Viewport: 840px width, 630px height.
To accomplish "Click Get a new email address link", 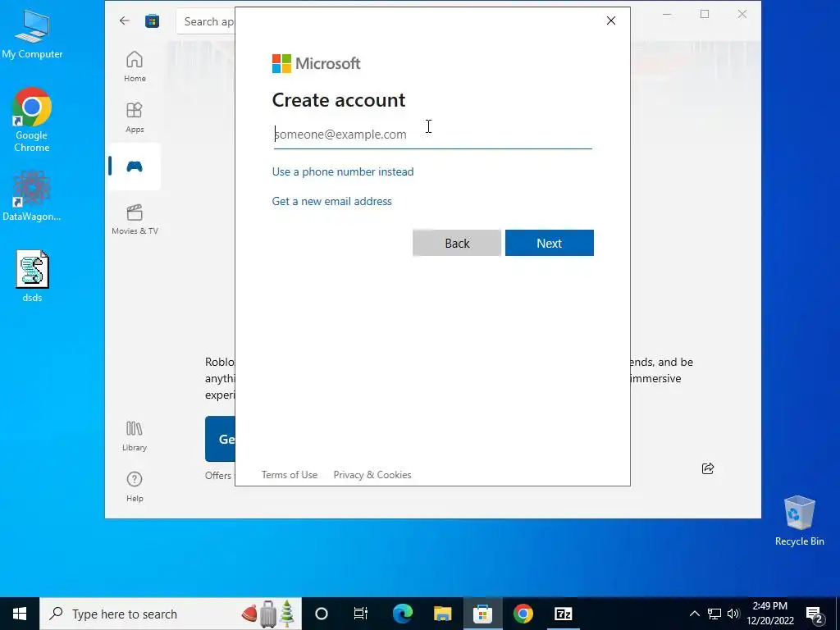I will tap(331, 202).
